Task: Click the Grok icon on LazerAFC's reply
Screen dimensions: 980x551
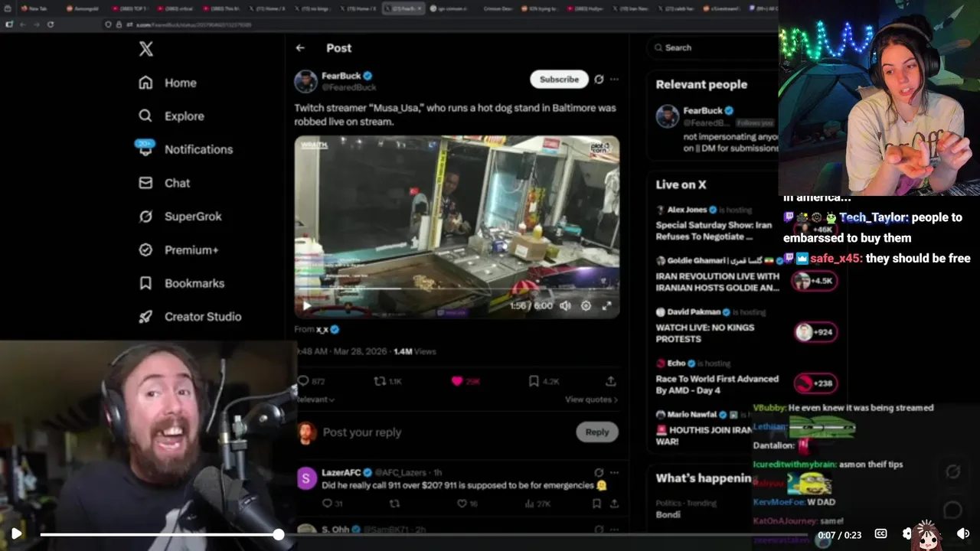Action: click(x=599, y=473)
